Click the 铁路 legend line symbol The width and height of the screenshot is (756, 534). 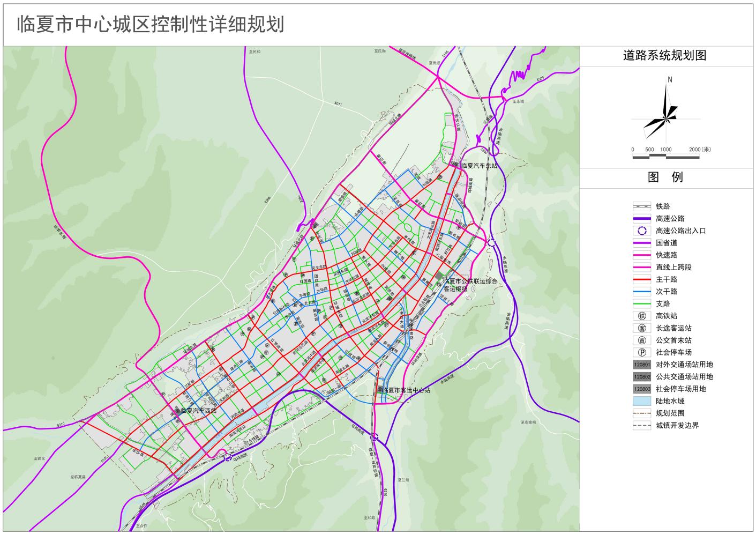(641, 206)
